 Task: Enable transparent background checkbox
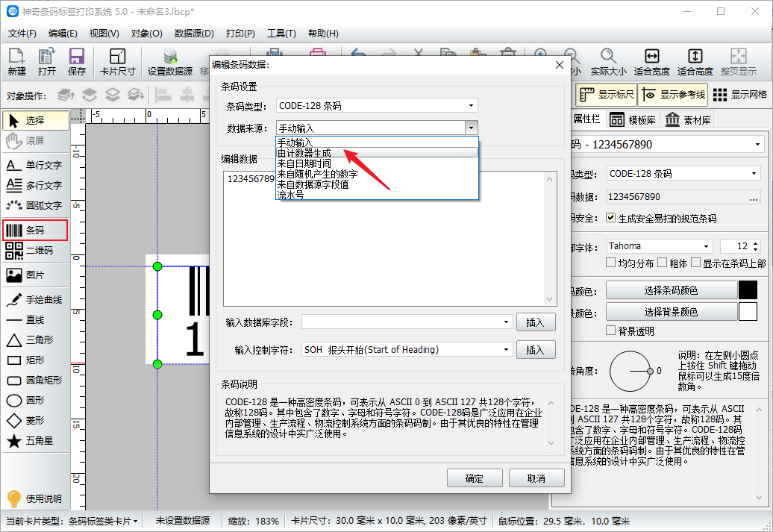point(611,331)
